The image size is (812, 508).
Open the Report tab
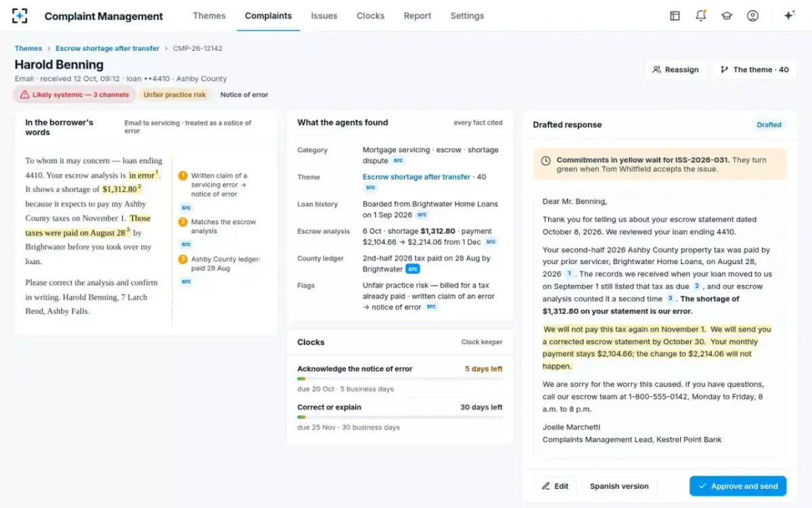418,16
